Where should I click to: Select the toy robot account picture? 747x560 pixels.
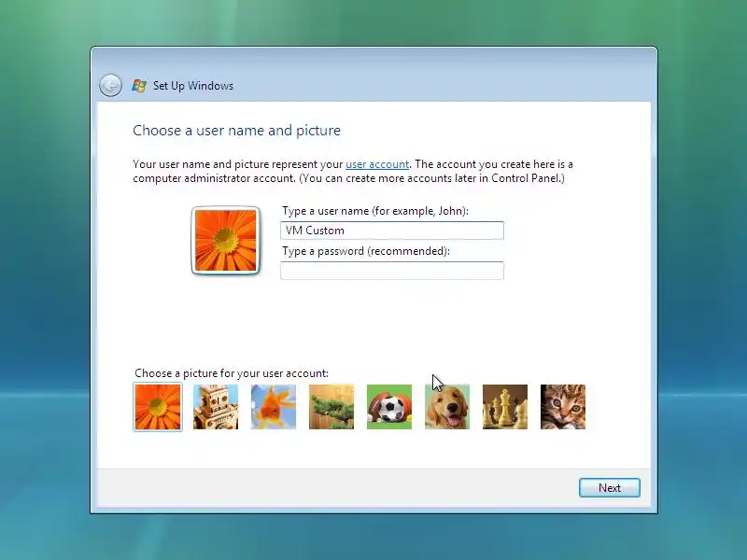coord(216,407)
